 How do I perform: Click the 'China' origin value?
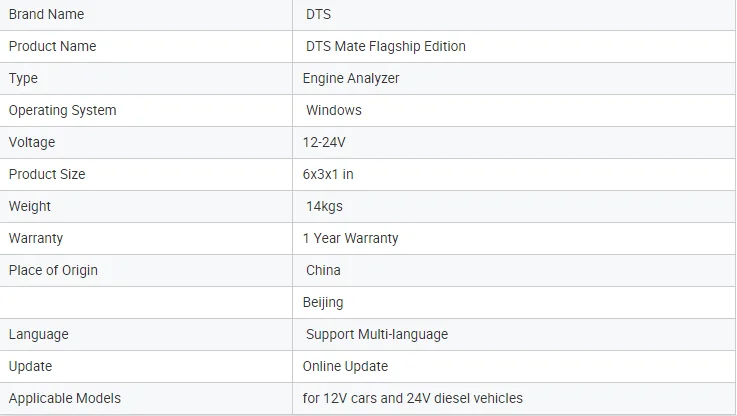323,270
